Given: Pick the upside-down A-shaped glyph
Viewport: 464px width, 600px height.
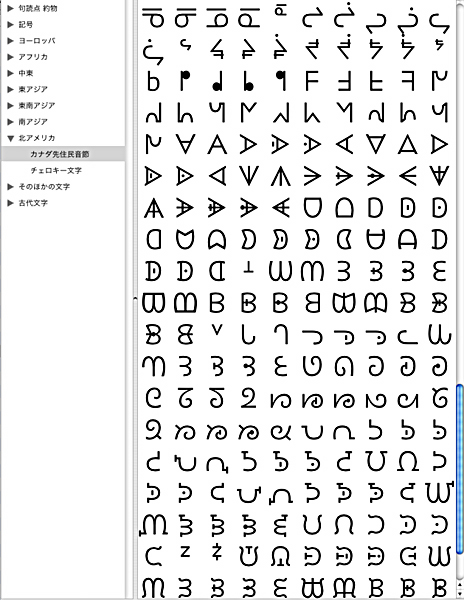Looking at the screenshot, I should 185,144.
